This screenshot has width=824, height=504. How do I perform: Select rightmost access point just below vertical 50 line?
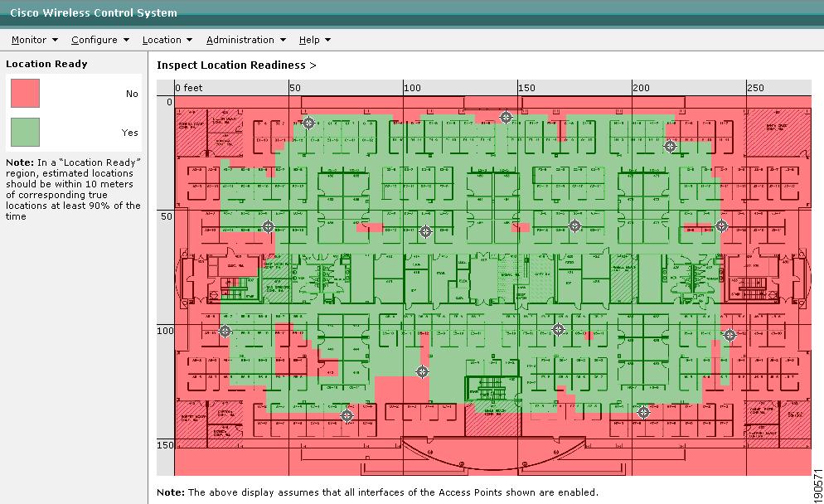(721, 226)
